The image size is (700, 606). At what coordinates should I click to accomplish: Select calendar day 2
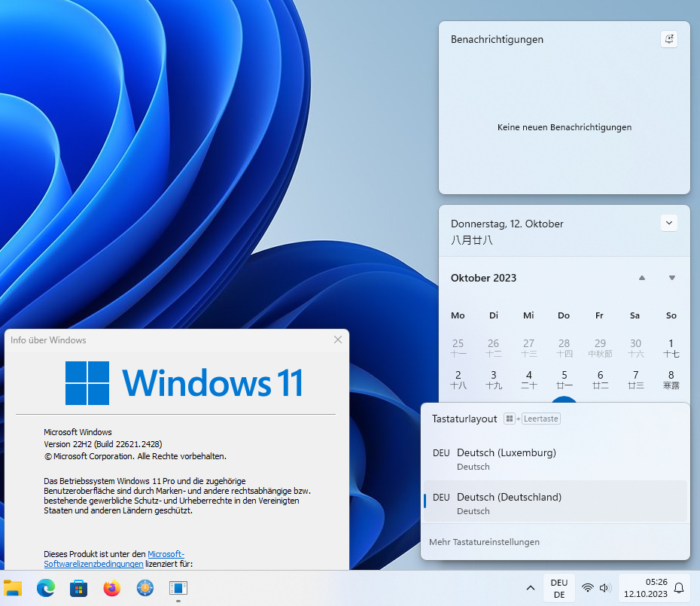(458, 379)
